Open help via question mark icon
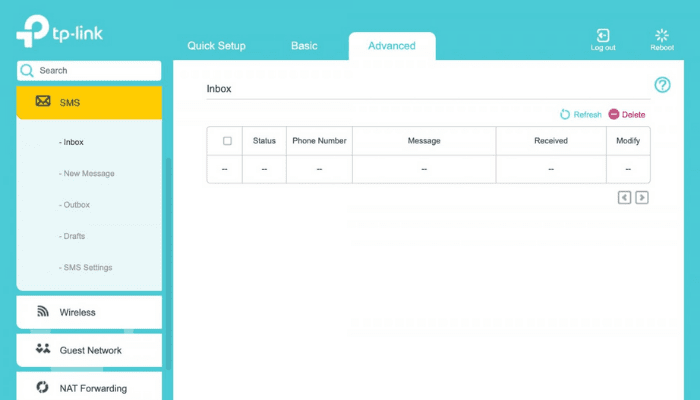Image resolution: width=700 pixels, height=400 pixels. [x=661, y=85]
